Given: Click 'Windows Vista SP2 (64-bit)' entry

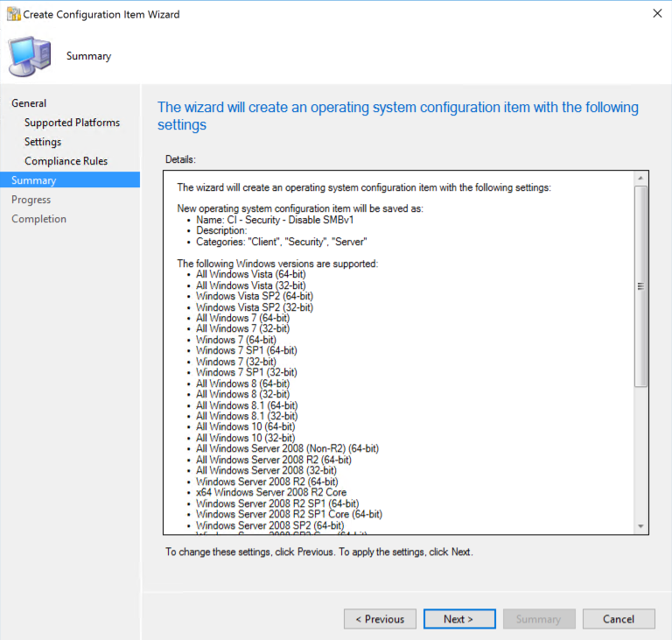Looking at the screenshot, I should pos(255,297).
